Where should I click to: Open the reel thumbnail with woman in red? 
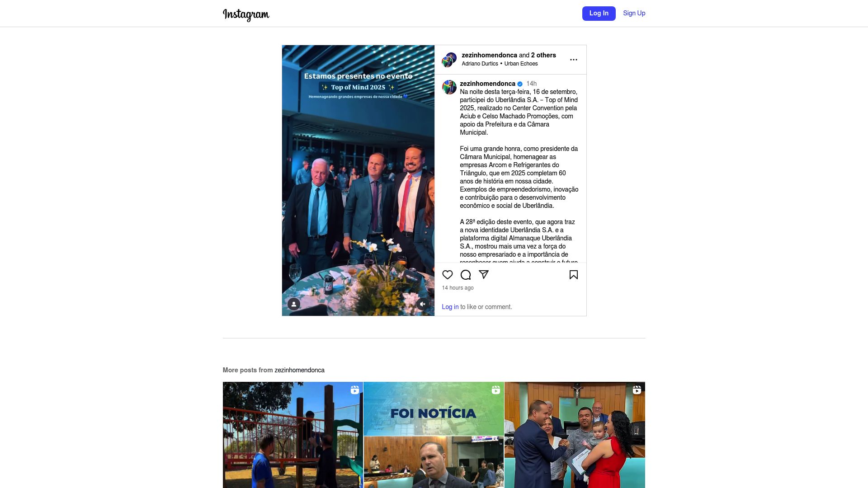575,435
